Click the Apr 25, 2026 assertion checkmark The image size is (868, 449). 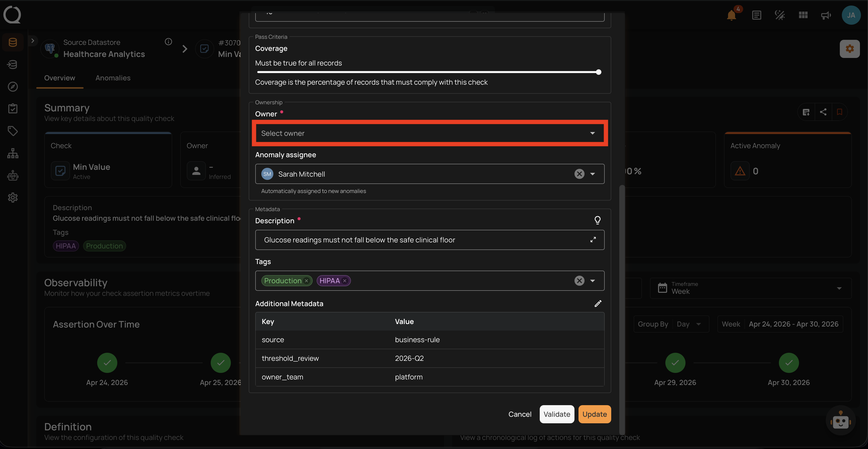(x=221, y=363)
